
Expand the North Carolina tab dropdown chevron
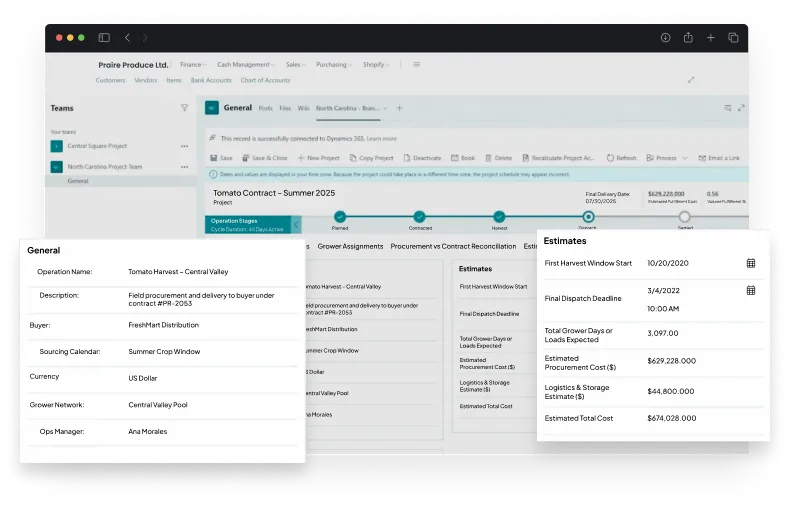385,109
